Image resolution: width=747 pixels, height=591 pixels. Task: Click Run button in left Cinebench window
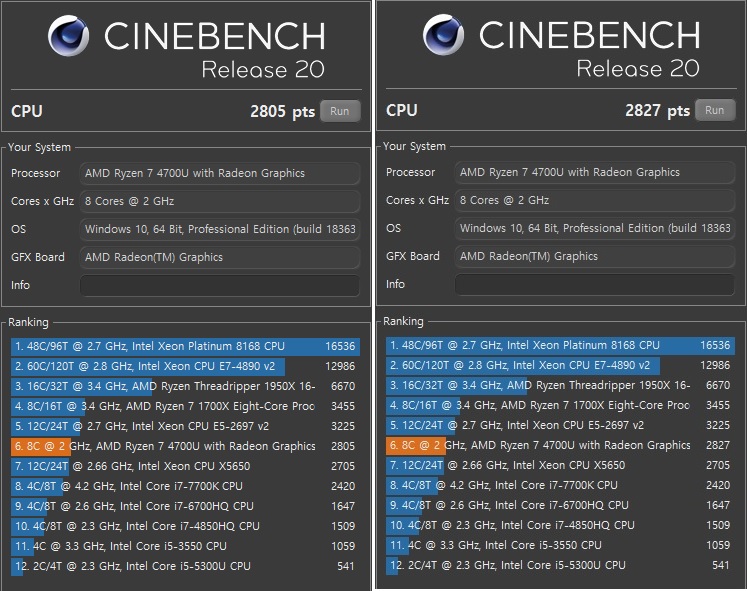tap(340, 111)
